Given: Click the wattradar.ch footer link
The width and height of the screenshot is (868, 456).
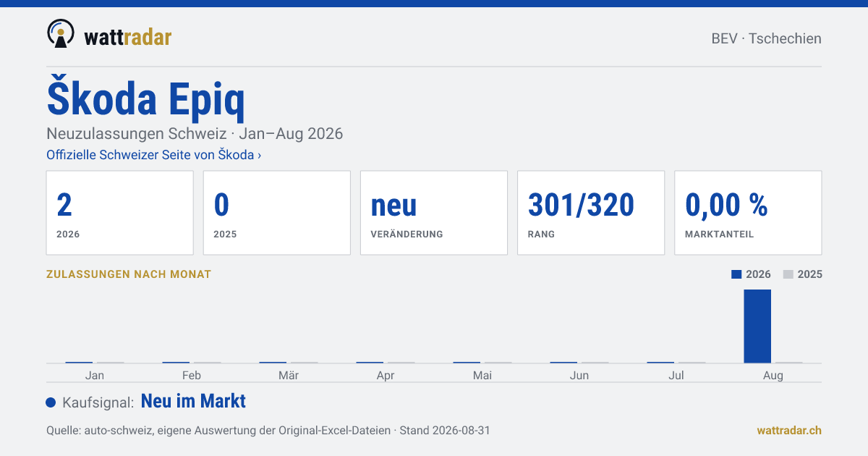Looking at the screenshot, I should pyautogui.click(x=789, y=430).
